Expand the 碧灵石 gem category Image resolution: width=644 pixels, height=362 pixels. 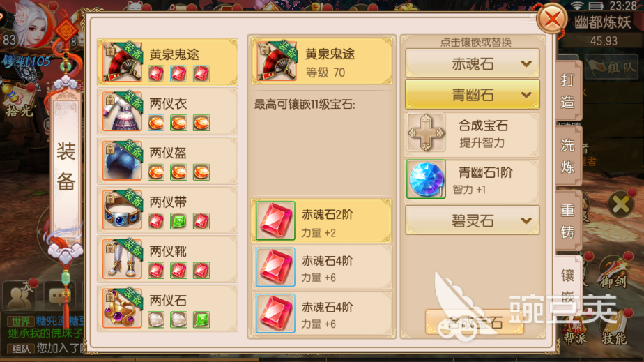tap(473, 221)
